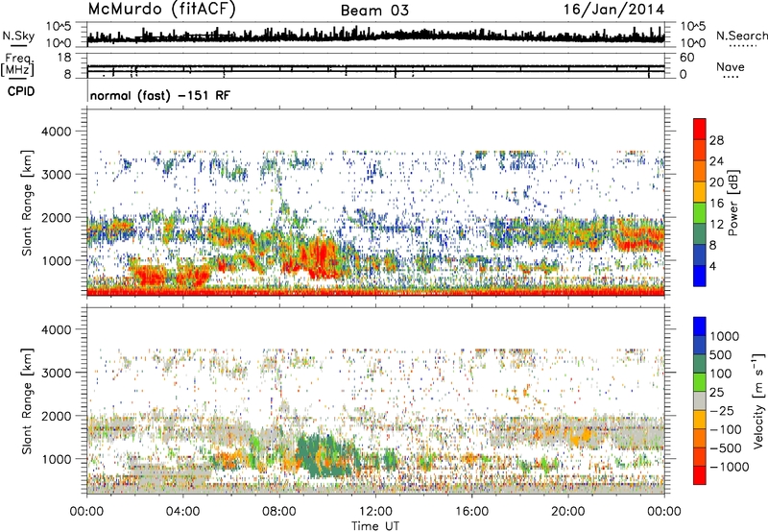Click the 'N.Search' legend label

point(741,36)
